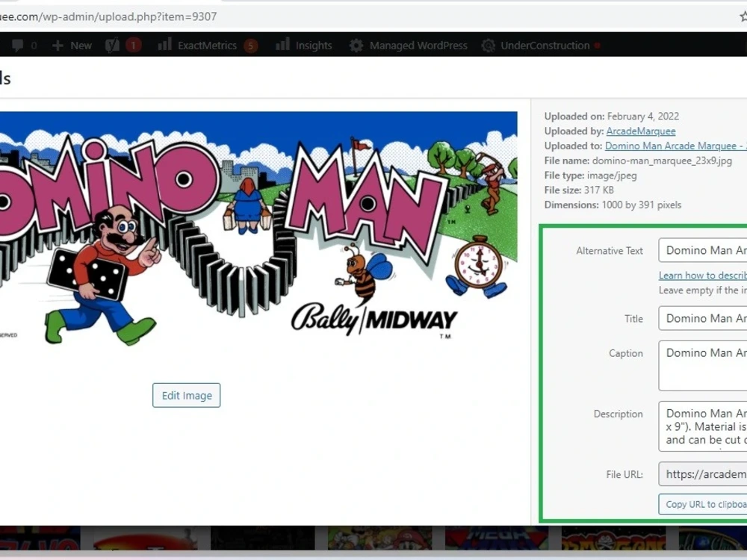Viewport: 747px width, 560px height.
Task: Click the file name domino-man_marquee_23x9.jpg text
Action: coord(662,161)
